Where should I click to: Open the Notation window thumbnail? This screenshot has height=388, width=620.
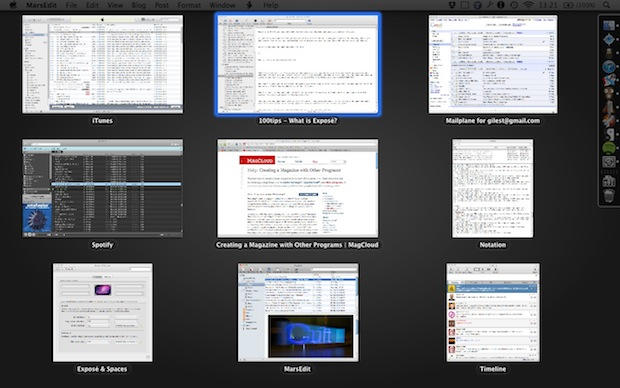point(493,188)
